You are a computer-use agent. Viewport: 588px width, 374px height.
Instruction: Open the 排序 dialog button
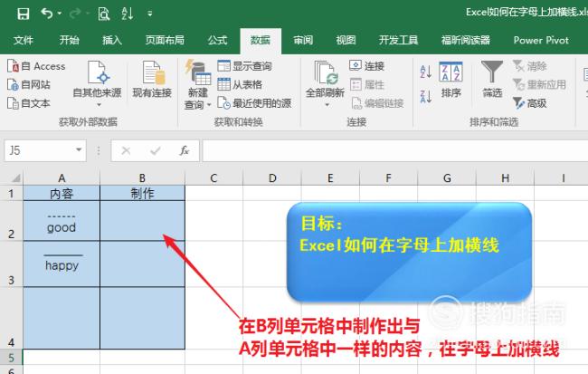(x=450, y=80)
